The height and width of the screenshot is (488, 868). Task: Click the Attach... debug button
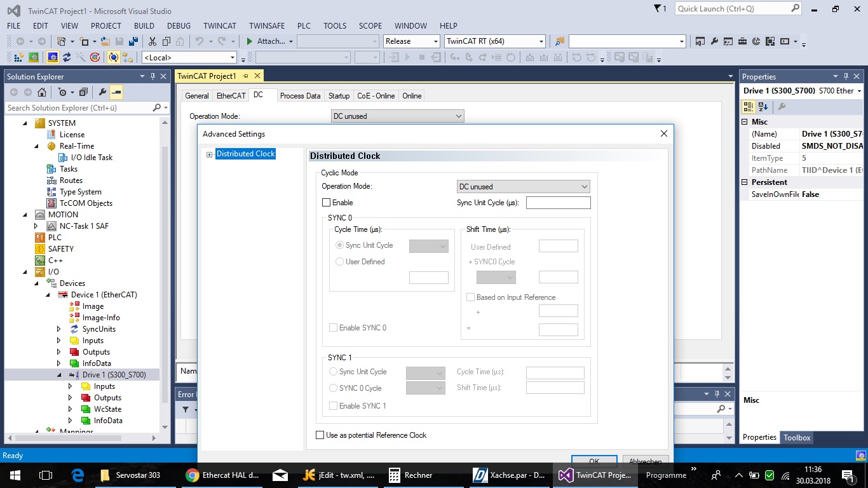tap(269, 41)
